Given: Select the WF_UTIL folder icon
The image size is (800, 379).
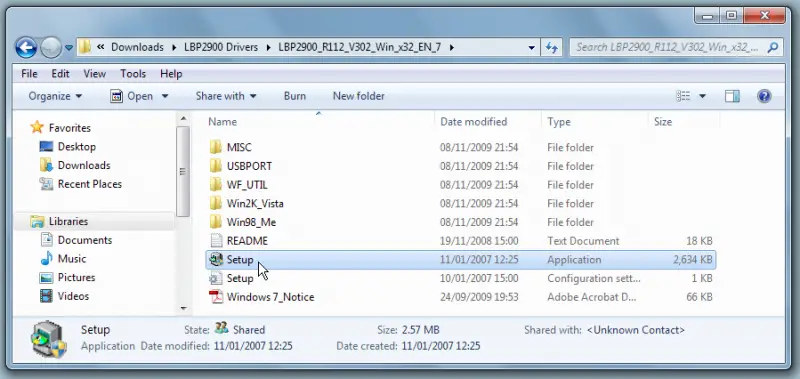Looking at the screenshot, I should point(216,185).
